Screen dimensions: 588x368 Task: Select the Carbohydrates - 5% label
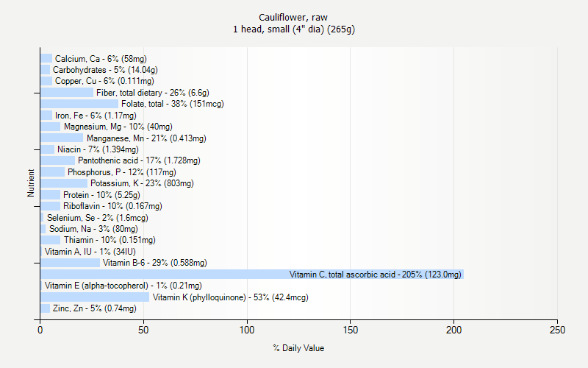(x=105, y=70)
